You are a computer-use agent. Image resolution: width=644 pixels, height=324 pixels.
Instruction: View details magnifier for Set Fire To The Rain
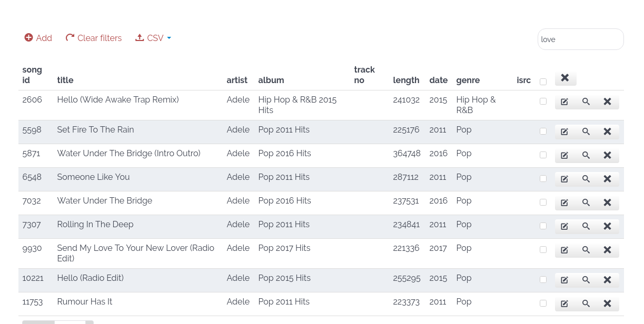[x=586, y=131]
